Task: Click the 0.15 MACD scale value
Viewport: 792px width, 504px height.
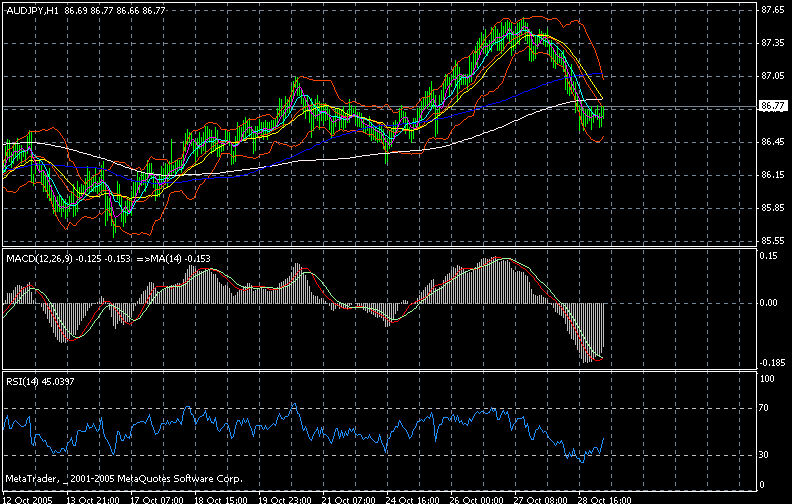Action: click(768, 256)
